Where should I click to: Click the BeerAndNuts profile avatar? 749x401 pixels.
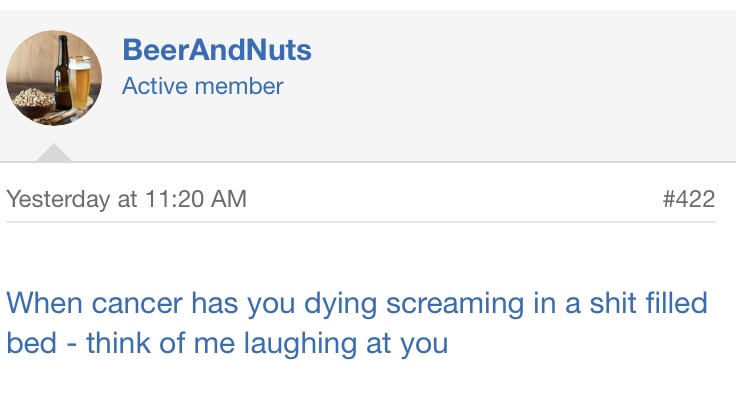coord(54,78)
